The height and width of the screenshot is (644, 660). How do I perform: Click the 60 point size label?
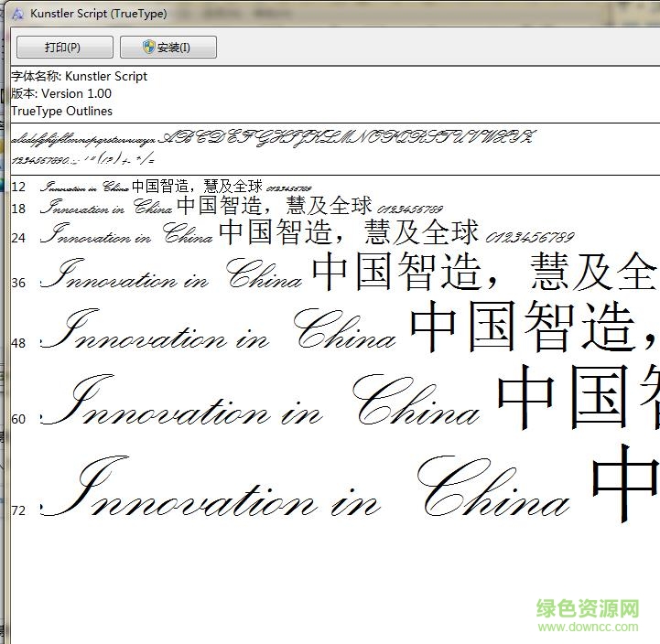point(18,419)
